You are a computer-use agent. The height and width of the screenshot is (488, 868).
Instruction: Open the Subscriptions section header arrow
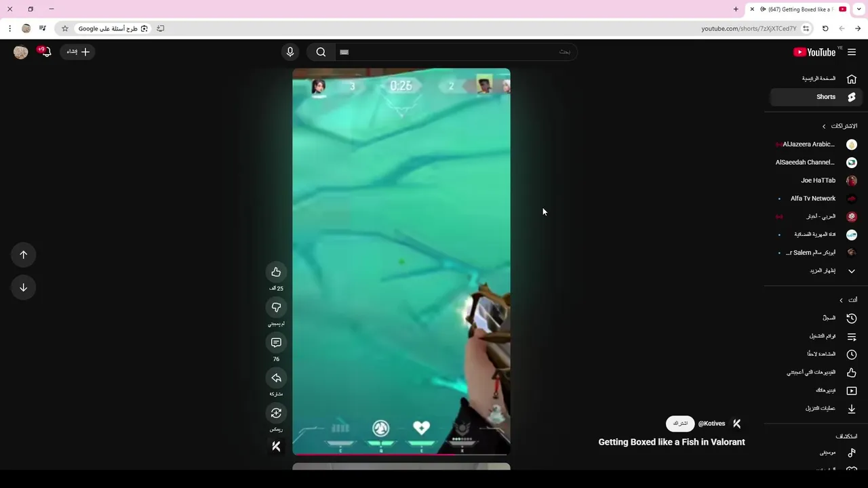[824, 126]
